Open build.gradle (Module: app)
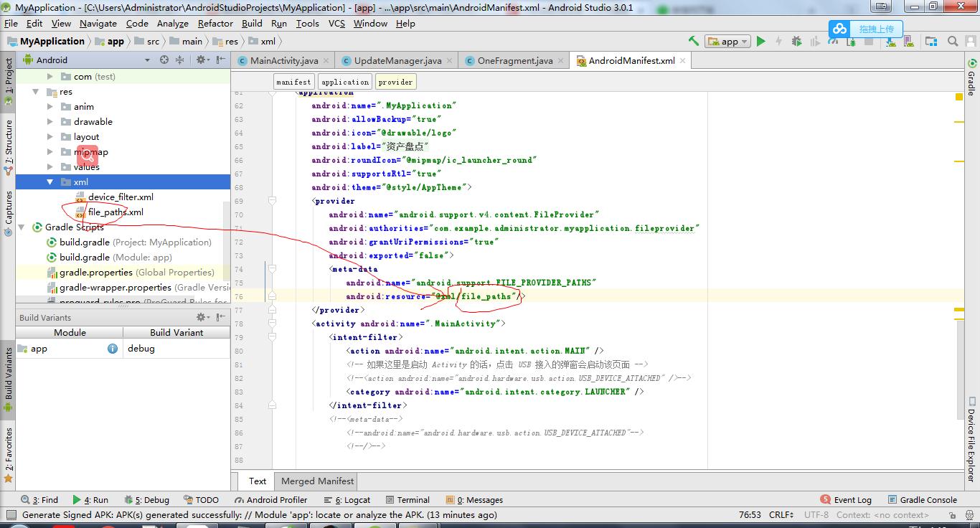Screen dimensions: 980x528 pyautogui.click(x=116, y=258)
